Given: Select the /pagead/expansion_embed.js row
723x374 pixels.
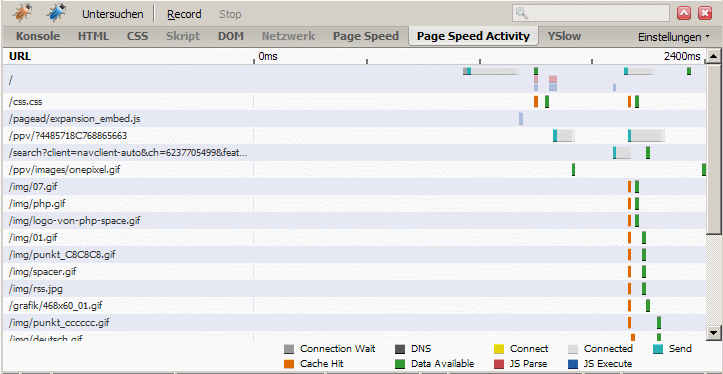Looking at the screenshot, I should [354, 119].
